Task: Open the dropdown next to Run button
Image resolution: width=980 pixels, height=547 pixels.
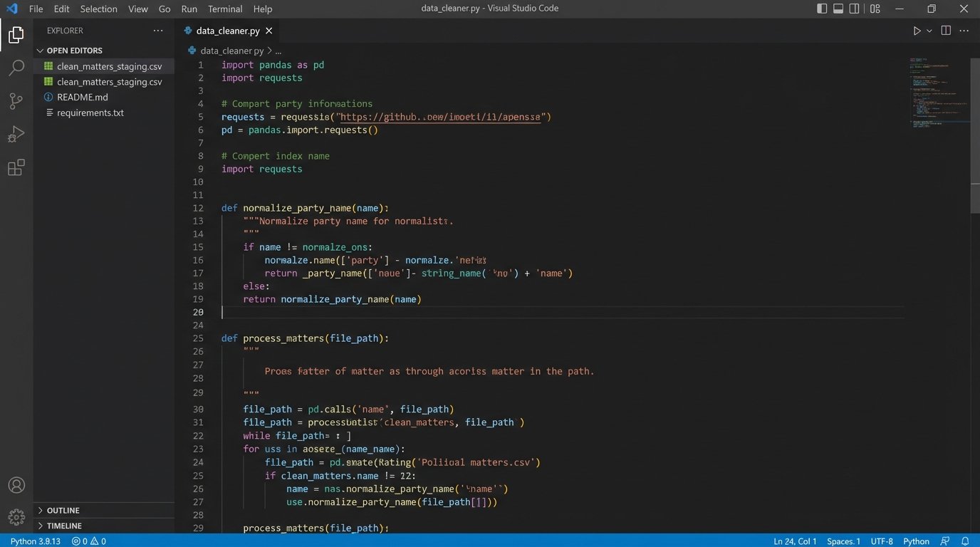Action: [929, 31]
